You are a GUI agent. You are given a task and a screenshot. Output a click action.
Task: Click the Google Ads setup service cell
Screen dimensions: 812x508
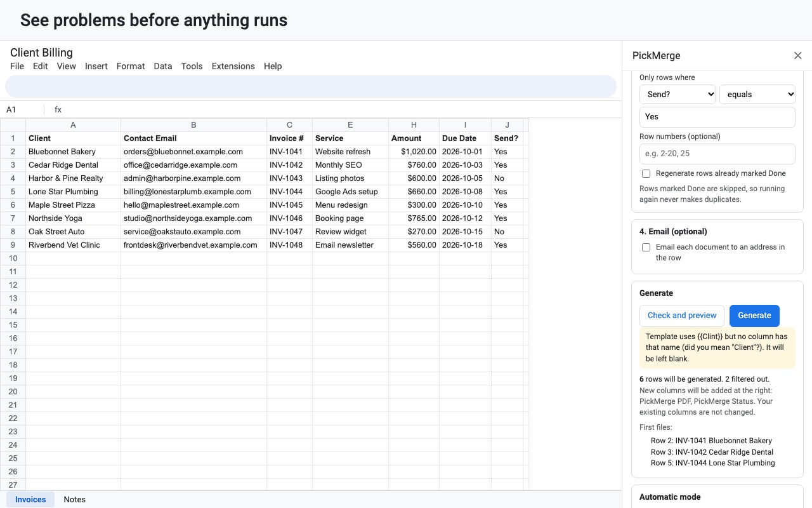pos(350,192)
